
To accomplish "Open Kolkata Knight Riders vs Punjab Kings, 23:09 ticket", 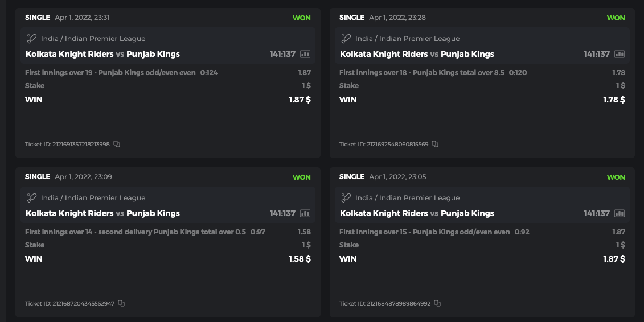I will click(x=102, y=214).
